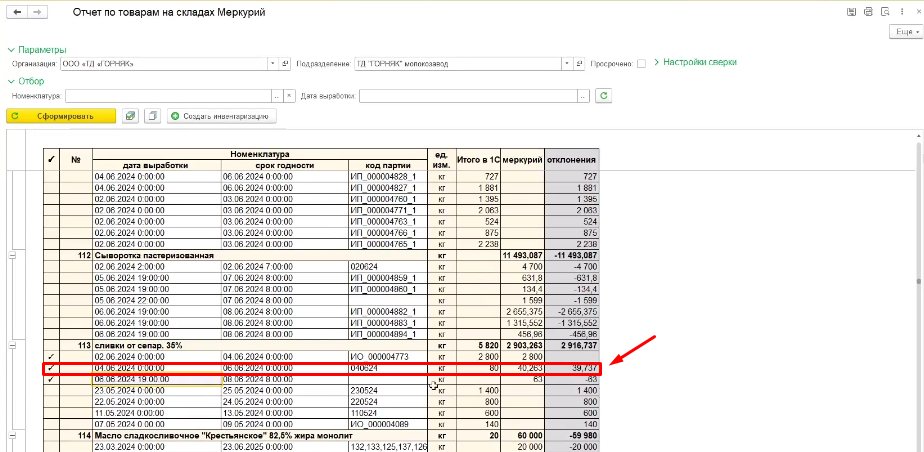Viewport: 924px width, 452px height.
Task: Collapse group 113 сливки от сепар. 35%
Action: 12,345
